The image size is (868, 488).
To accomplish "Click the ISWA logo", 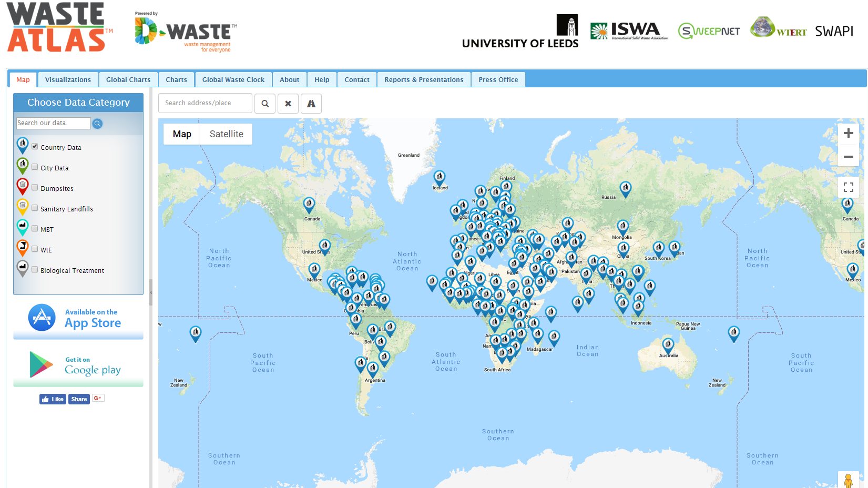I will click(629, 31).
